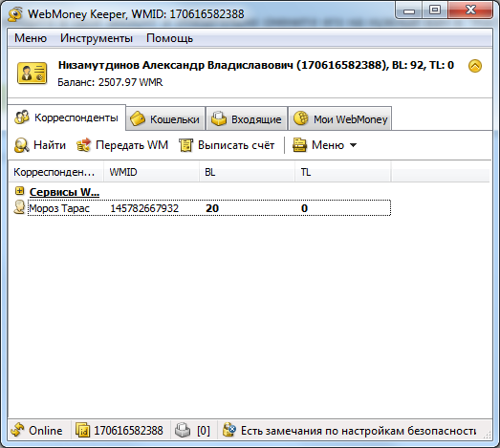
Task: Click the WebMoney Keeper title bar icon
Action: pyautogui.click(x=15, y=14)
